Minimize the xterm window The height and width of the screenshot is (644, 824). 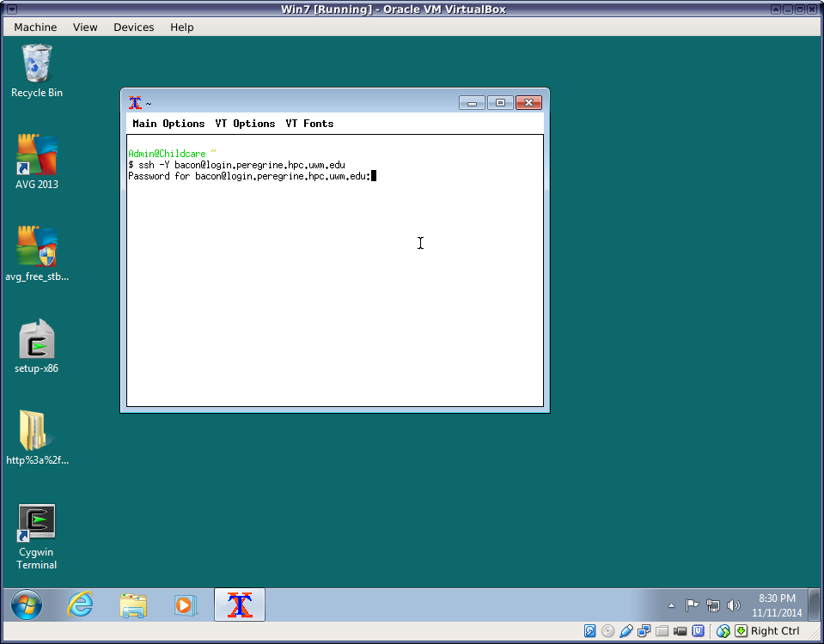(x=472, y=102)
